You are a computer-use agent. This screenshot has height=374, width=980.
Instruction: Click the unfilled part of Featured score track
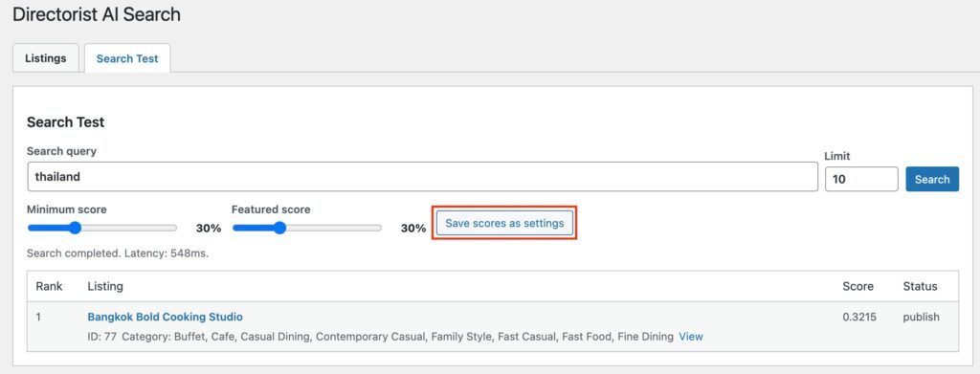(x=334, y=228)
